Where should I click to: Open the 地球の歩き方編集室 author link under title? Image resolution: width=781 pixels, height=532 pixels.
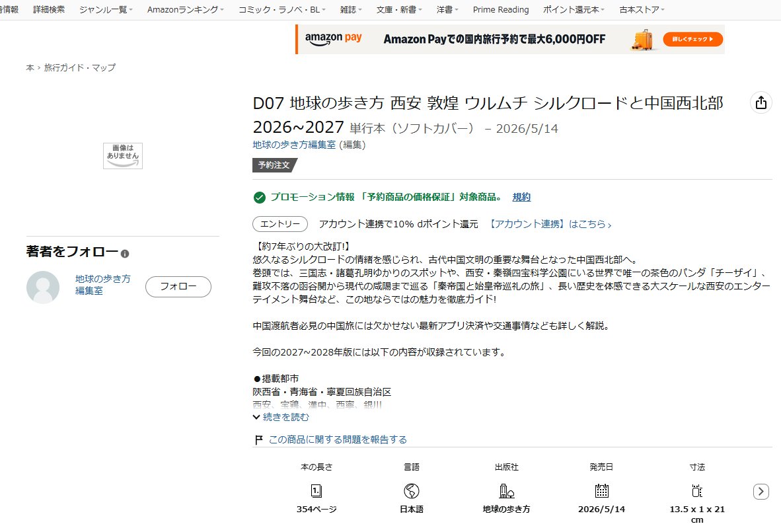click(x=294, y=145)
